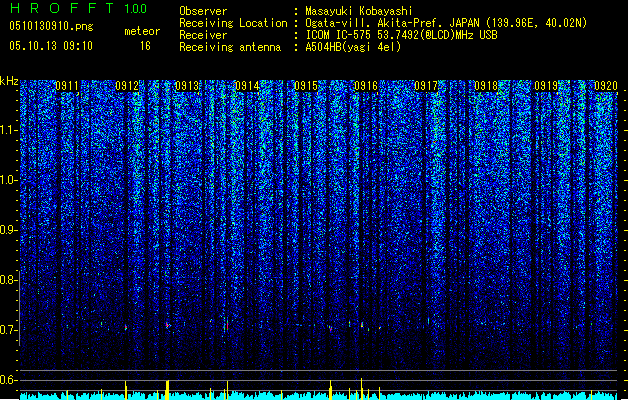
Task: Click the Observer field label
Action: coord(203,11)
